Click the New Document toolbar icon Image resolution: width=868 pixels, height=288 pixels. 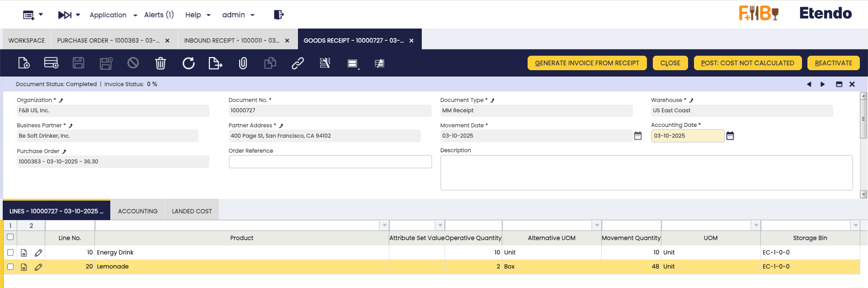[24, 63]
